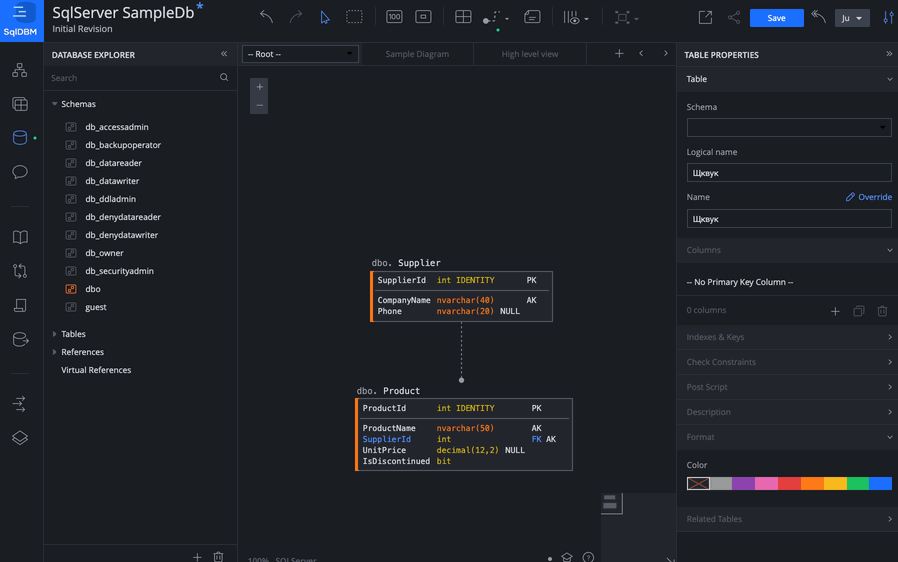Open the SqlDBM main menu logo
This screenshot has height=562, width=898.
click(x=21, y=21)
